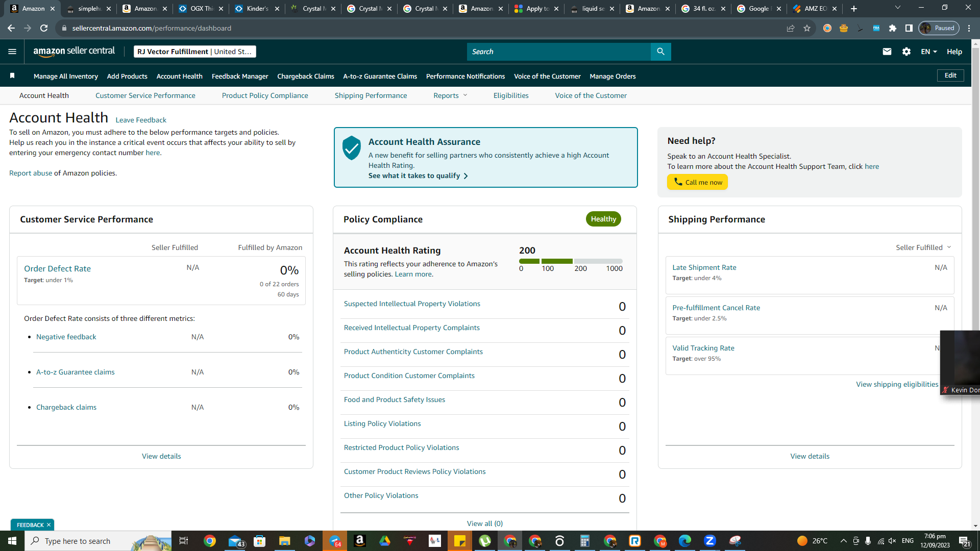Click the browser address bar URL

coord(152,28)
